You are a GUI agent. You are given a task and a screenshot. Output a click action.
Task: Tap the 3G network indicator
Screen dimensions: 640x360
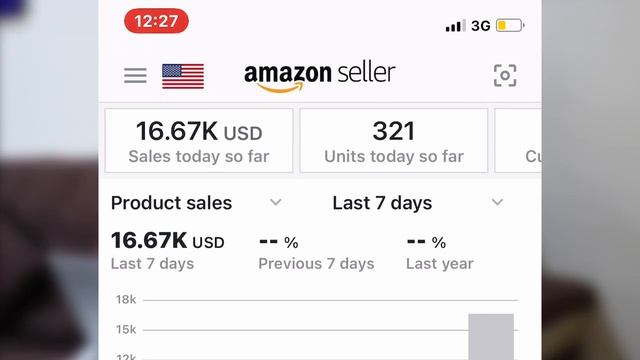pyautogui.click(x=480, y=26)
